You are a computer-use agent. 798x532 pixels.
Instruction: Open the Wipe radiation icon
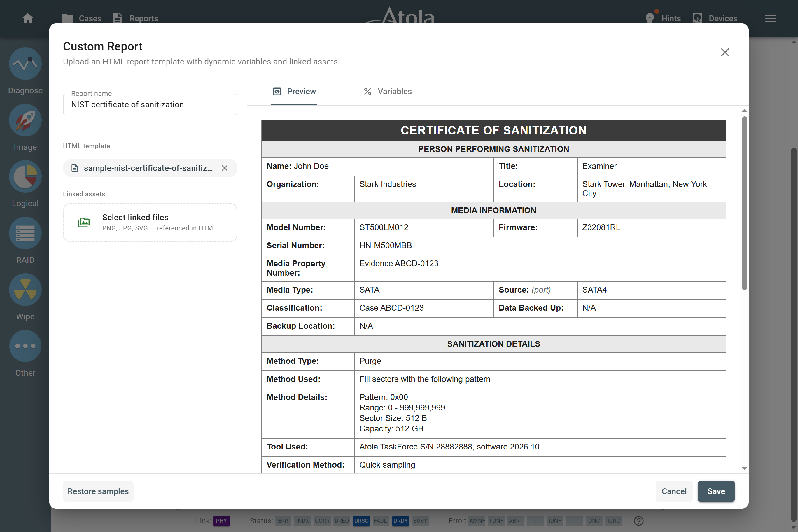coord(25,289)
